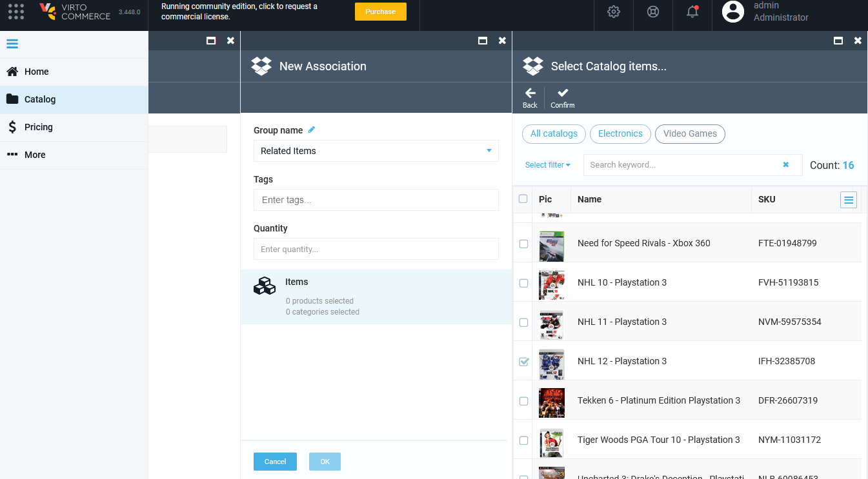The width and height of the screenshot is (868, 479).
Task: Click the Count 16 label
Action: pyautogui.click(x=832, y=165)
